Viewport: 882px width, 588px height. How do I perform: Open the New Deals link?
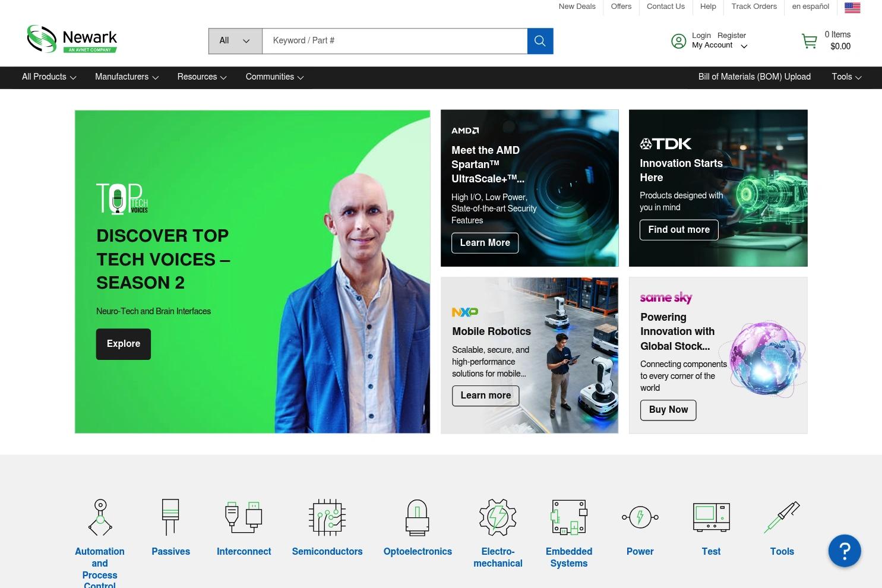pos(577,7)
